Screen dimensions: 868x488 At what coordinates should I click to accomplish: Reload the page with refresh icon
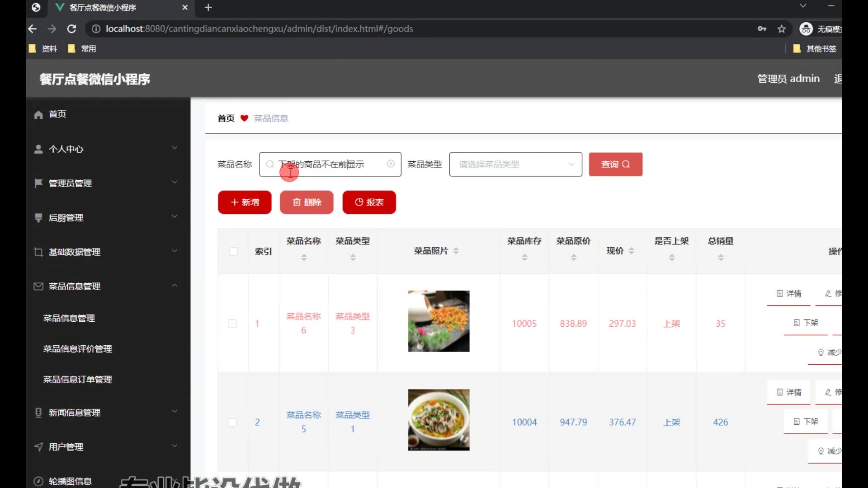coord(71,29)
